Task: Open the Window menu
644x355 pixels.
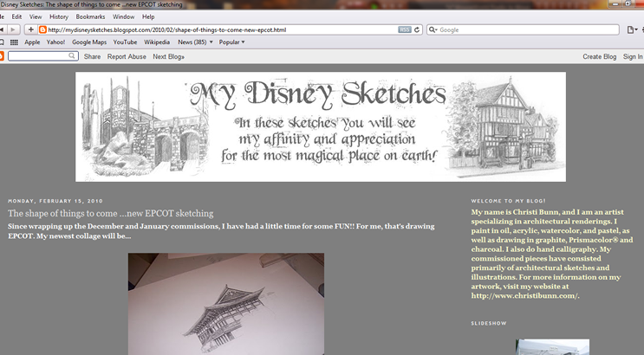Action: [x=124, y=16]
